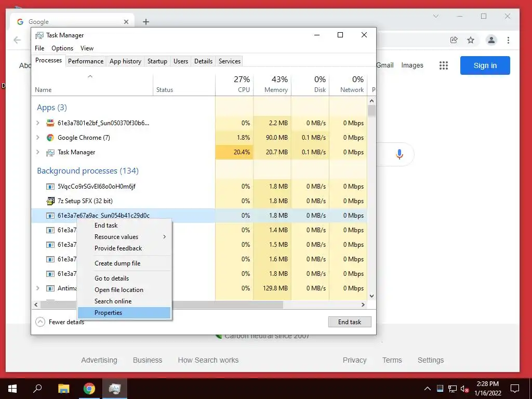
Task: Expand the Task Manager process row
Action: [x=37, y=152]
